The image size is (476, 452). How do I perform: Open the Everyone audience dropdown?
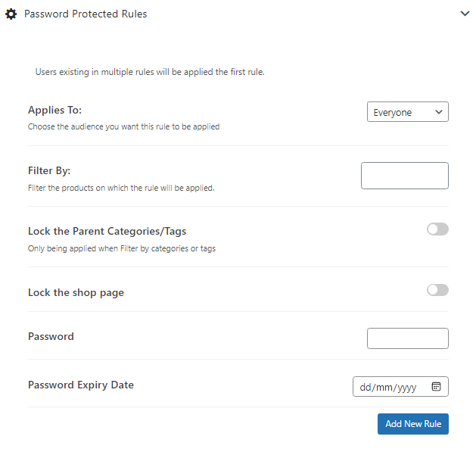pos(407,112)
